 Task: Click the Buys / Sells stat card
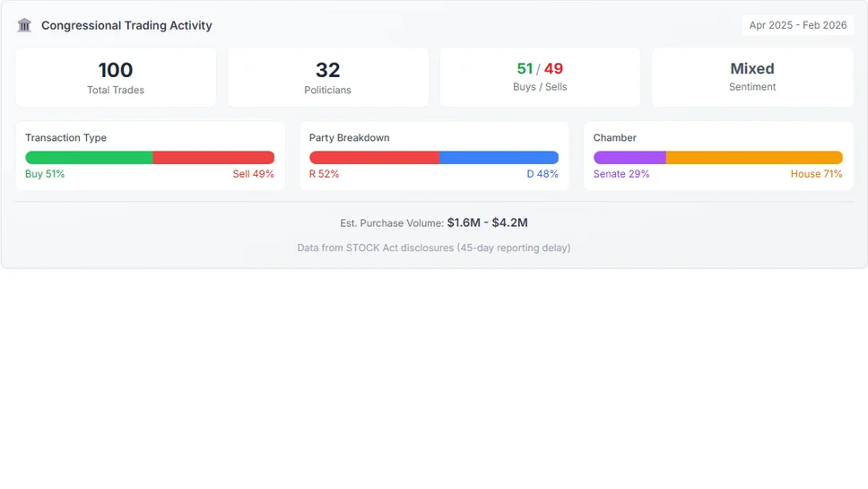tap(540, 77)
